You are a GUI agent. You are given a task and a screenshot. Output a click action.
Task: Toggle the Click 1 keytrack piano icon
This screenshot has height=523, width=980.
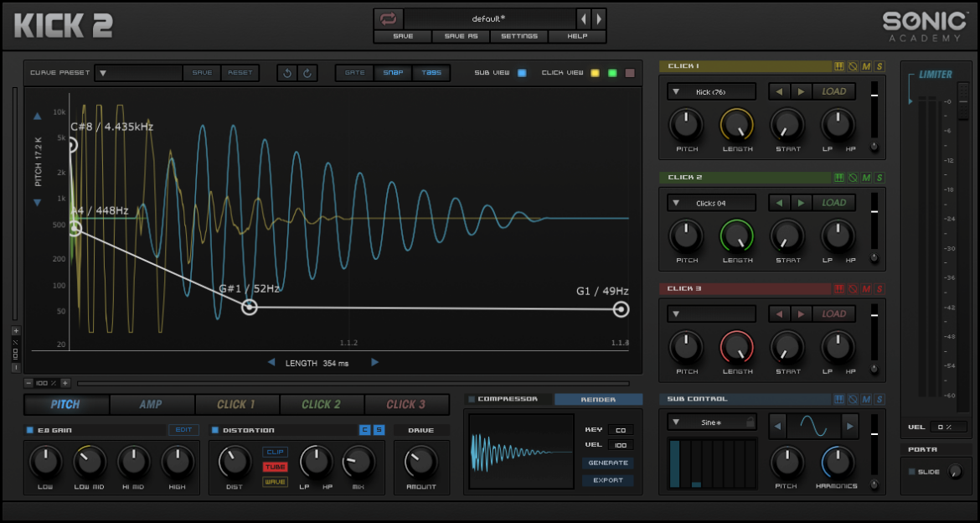[839, 66]
